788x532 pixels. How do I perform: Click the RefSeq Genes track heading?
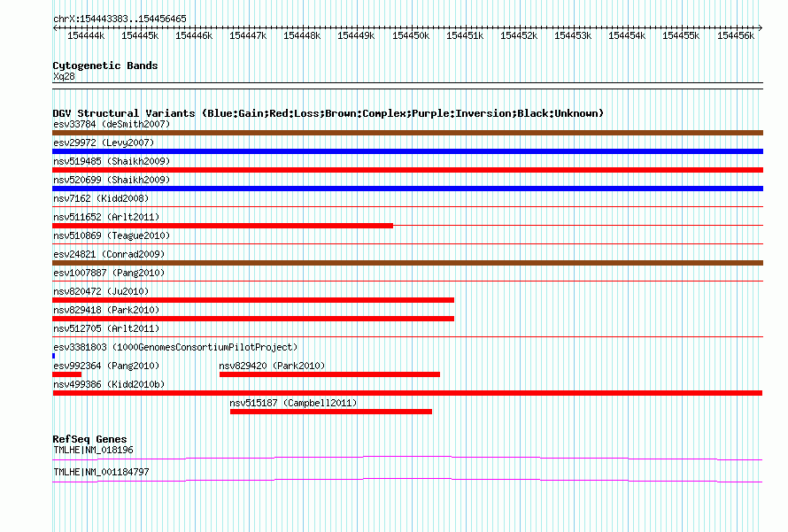(x=89, y=439)
